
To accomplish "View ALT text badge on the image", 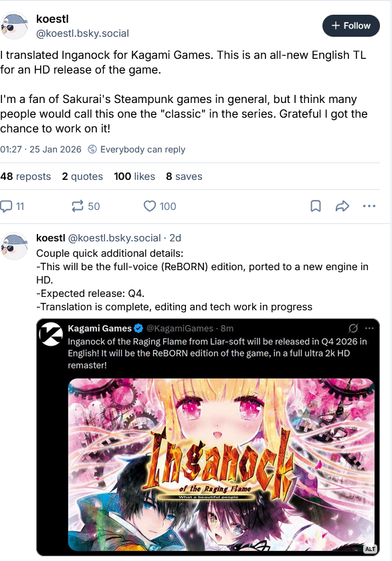I will tap(370, 549).
